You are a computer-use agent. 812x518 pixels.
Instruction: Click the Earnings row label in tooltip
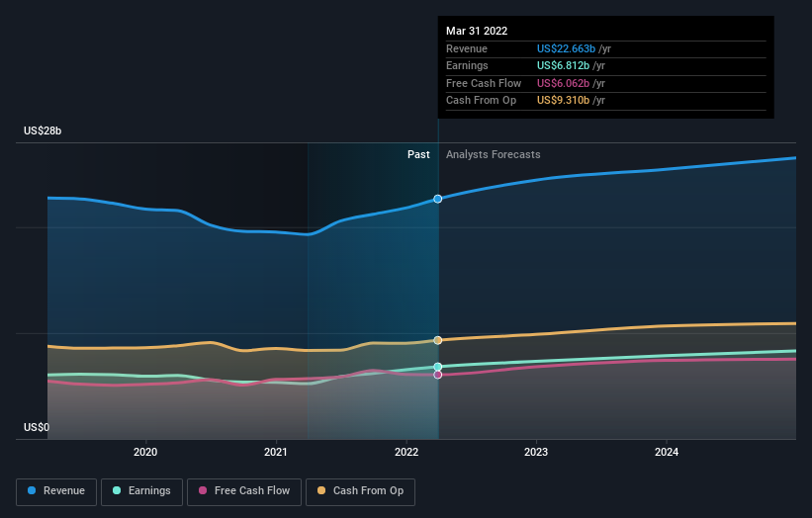(467, 65)
